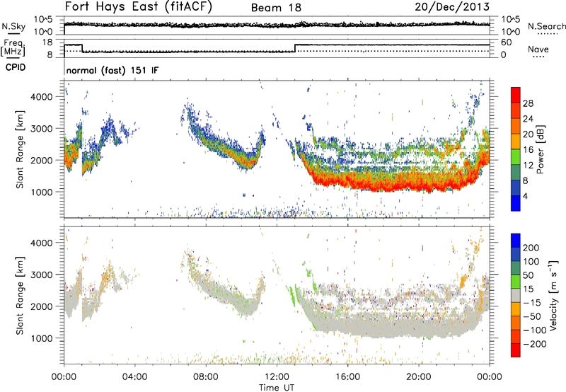566x392 pixels.
Task: Click the 3000 tick on velocity panel
Action: (x=41, y=275)
